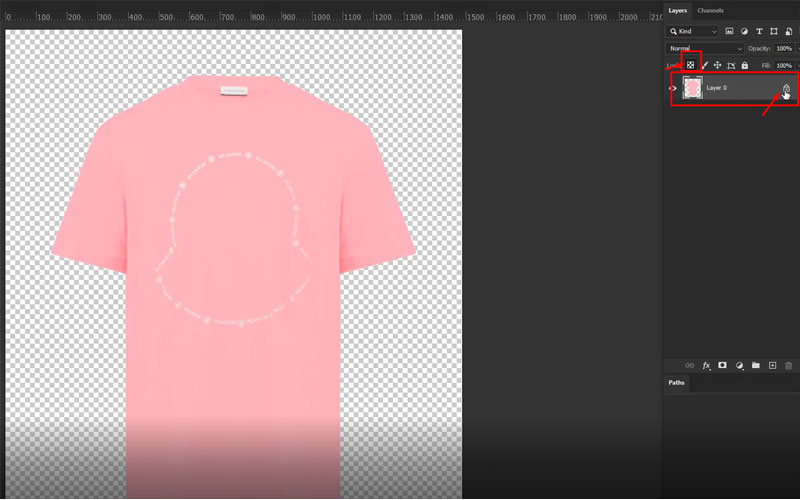Toggle prevent artboard auto-nesting lock
This screenshot has height=500, width=800.
click(x=731, y=65)
